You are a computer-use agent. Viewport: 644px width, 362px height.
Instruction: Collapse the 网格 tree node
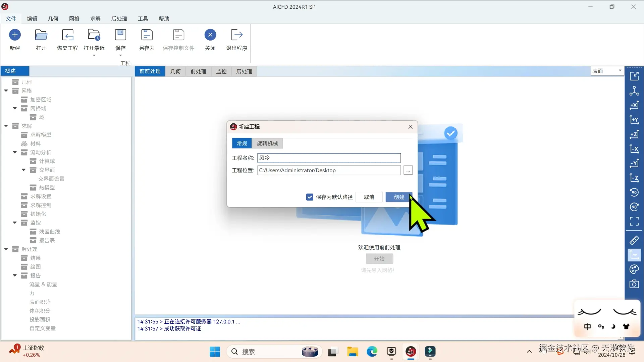click(6, 91)
